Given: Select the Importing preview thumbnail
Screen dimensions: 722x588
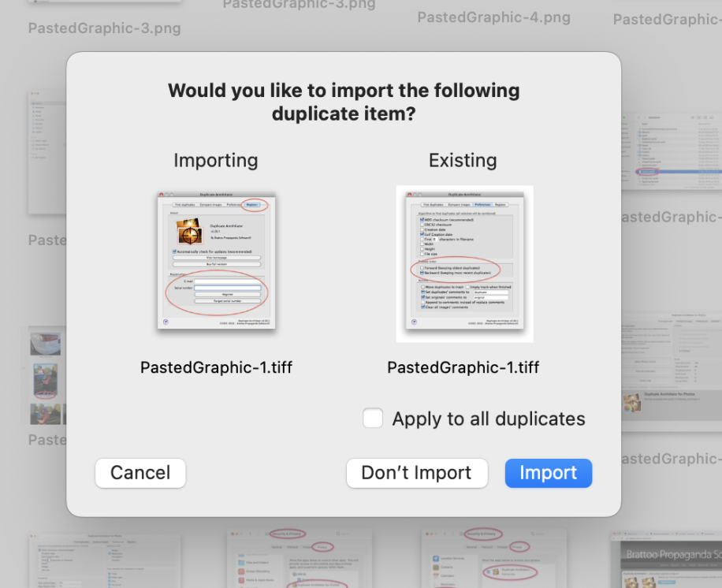Looking at the screenshot, I should [217, 260].
